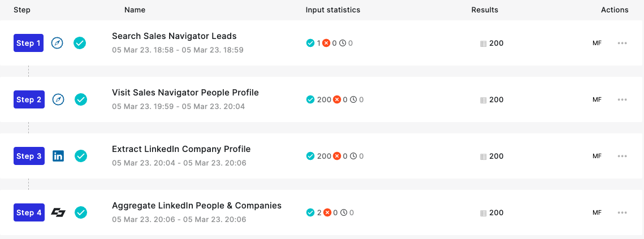The image size is (644, 239).
Task: Click the Input statistics column header
Action: [x=332, y=10]
